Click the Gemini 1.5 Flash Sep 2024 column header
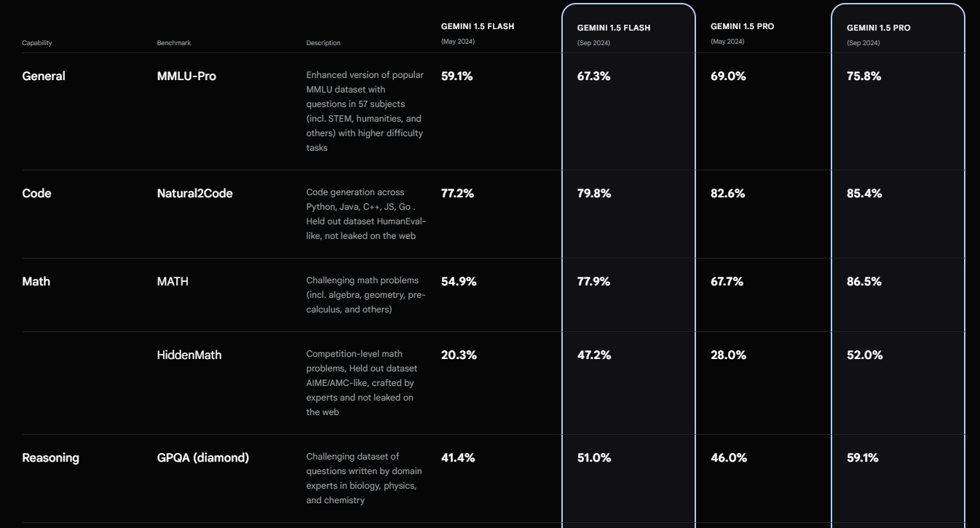 (x=613, y=28)
